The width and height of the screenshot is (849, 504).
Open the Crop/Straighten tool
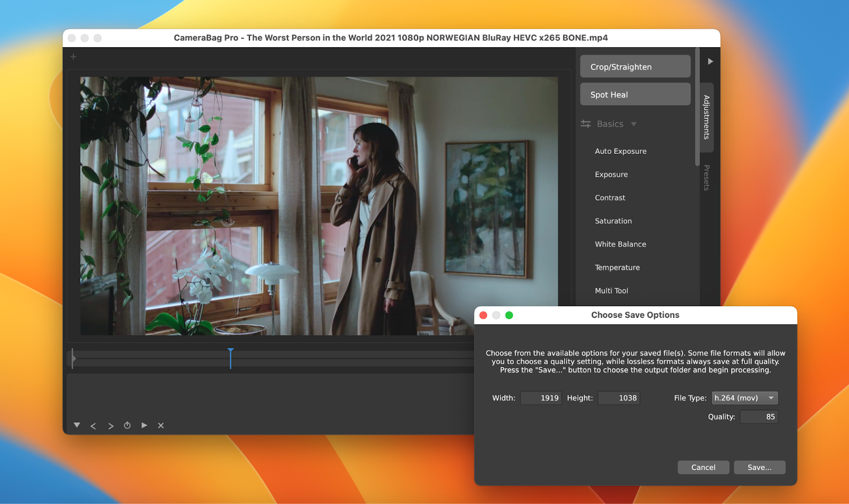635,67
